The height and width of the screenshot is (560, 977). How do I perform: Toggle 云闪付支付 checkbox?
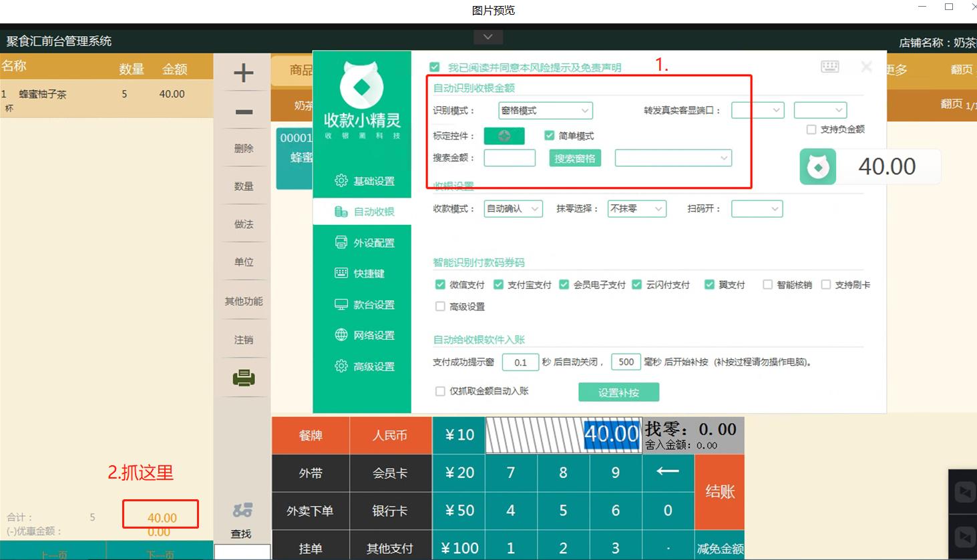(x=637, y=284)
